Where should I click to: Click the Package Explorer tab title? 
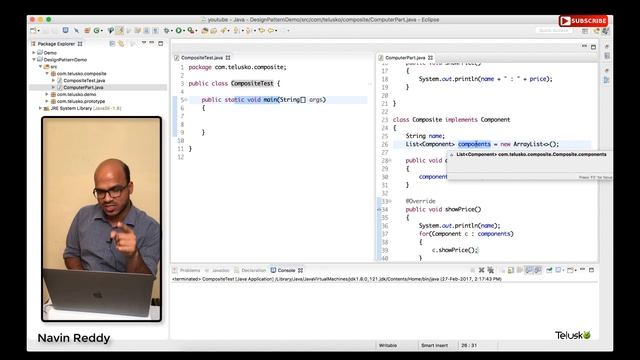[x=56, y=44]
